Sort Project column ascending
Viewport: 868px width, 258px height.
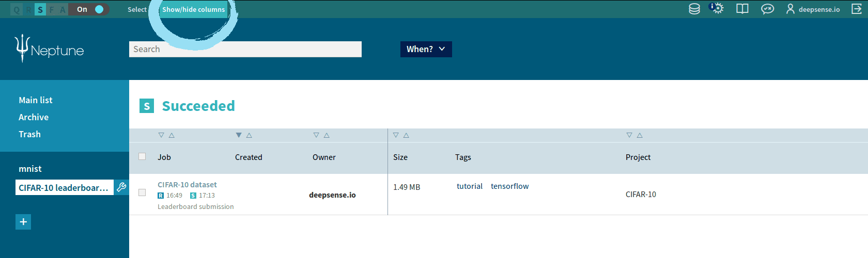point(640,135)
